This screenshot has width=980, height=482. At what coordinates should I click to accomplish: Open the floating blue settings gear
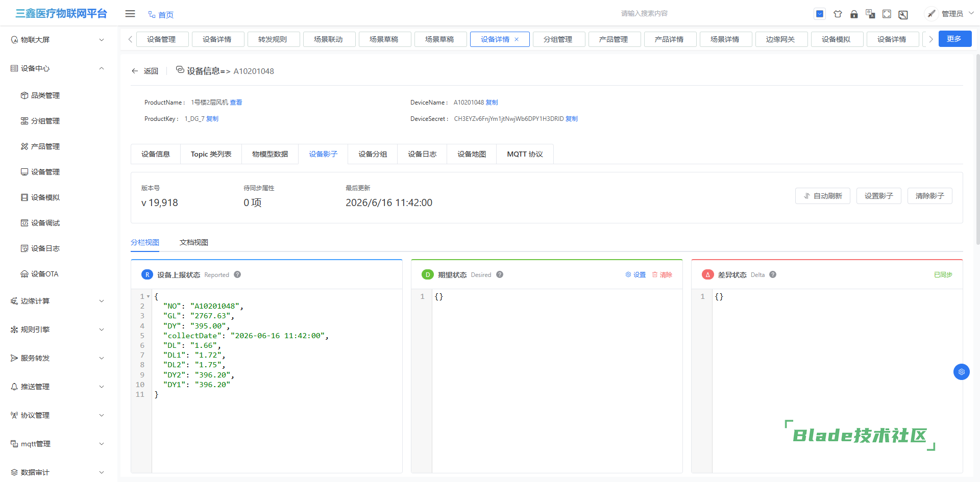(962, 372)
